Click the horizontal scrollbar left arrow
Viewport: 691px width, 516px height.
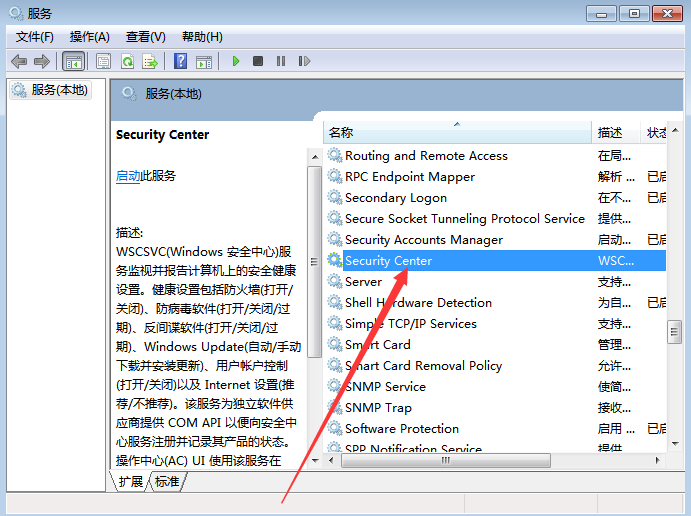coord(331,460)
